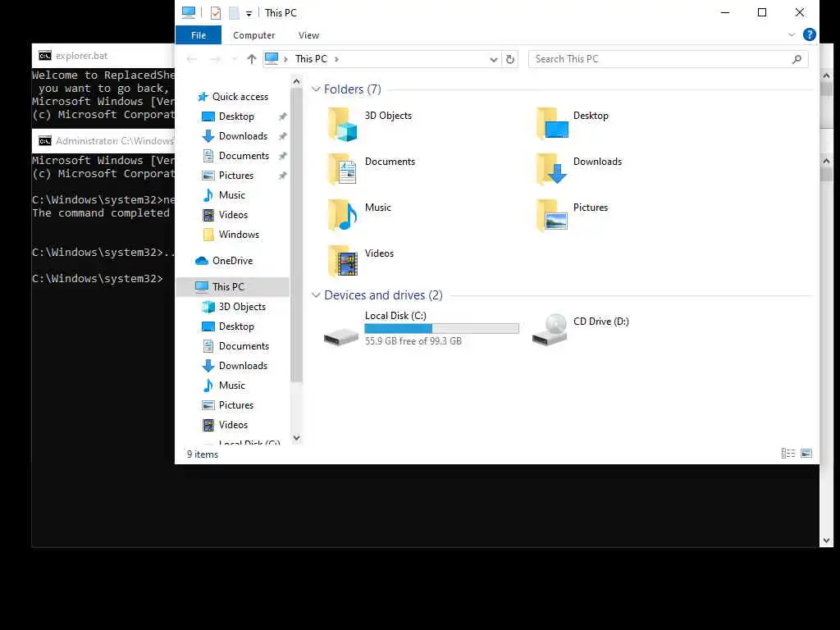Screen dimensions: 840x630
Task: Click the Forward navigation arrow
Action: point(215,59)
